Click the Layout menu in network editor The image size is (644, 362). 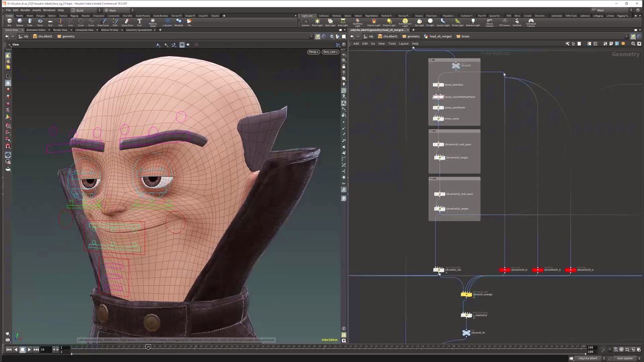(x=404, y=44)
